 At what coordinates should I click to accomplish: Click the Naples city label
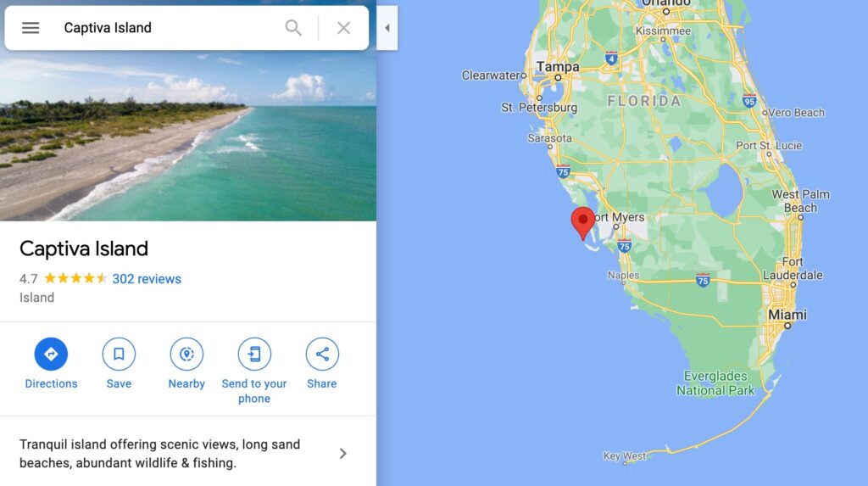623,275
